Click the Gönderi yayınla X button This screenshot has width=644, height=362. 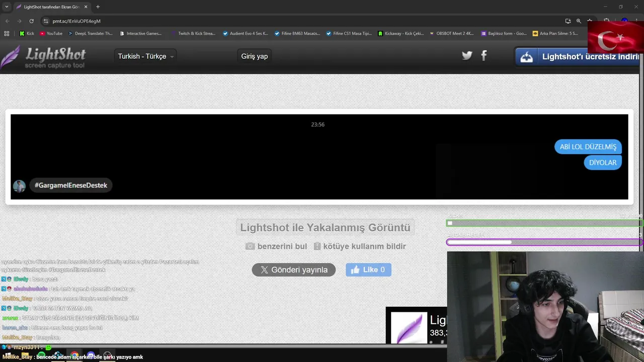point(294,270)
